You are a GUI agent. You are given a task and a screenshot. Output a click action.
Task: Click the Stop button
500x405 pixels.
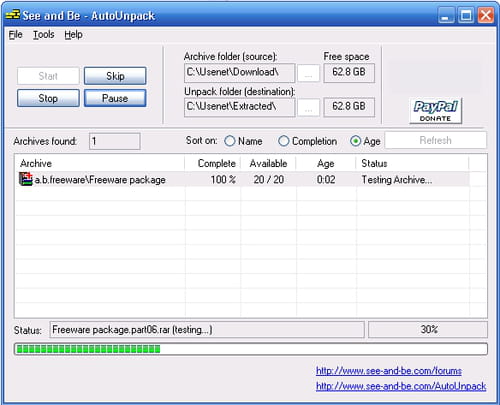point(48,98)
